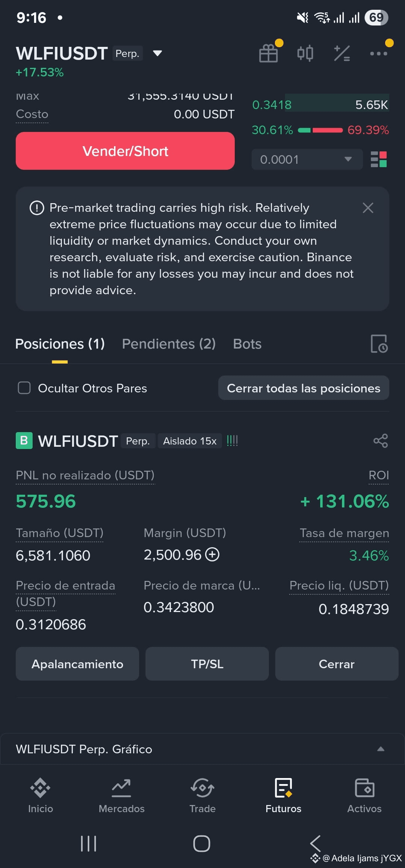Switch to the Pendientes (2) tab
The width and height of the screenshot is (405, 868).
coord(169,344)
